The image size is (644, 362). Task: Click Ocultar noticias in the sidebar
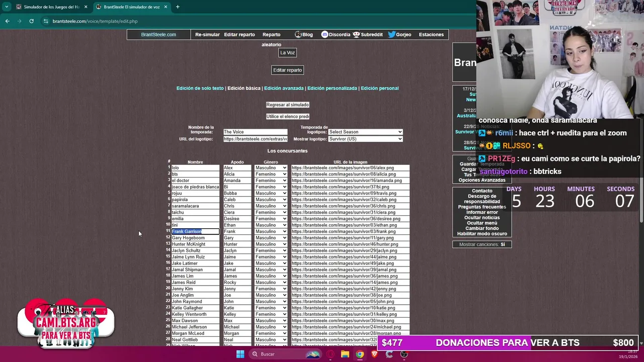[x=482, y=218]
